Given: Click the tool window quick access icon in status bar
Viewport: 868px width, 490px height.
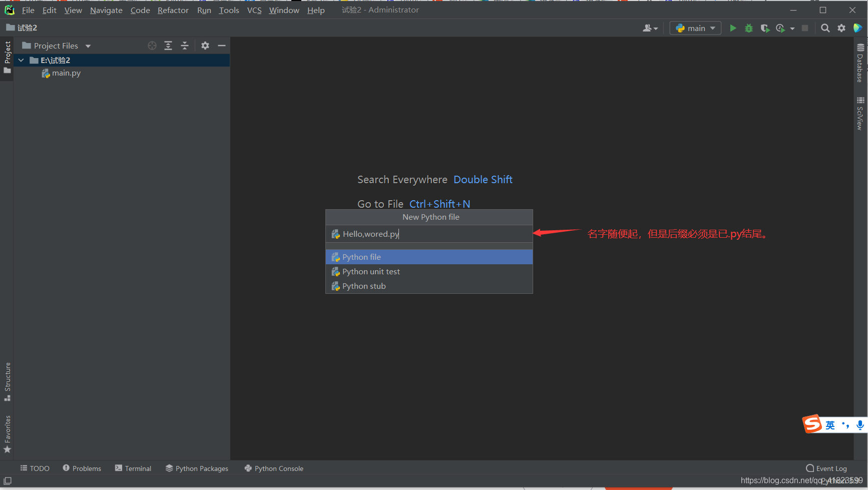Looking at the screenshot, I should coord(8,481).
